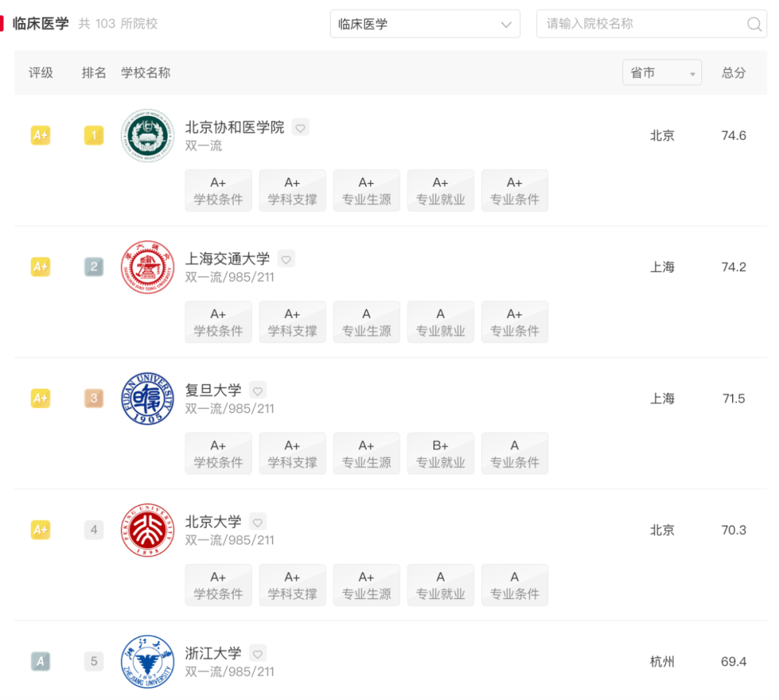Favorite 上海交通大学 with heart icon

click(x=286, y=259)
